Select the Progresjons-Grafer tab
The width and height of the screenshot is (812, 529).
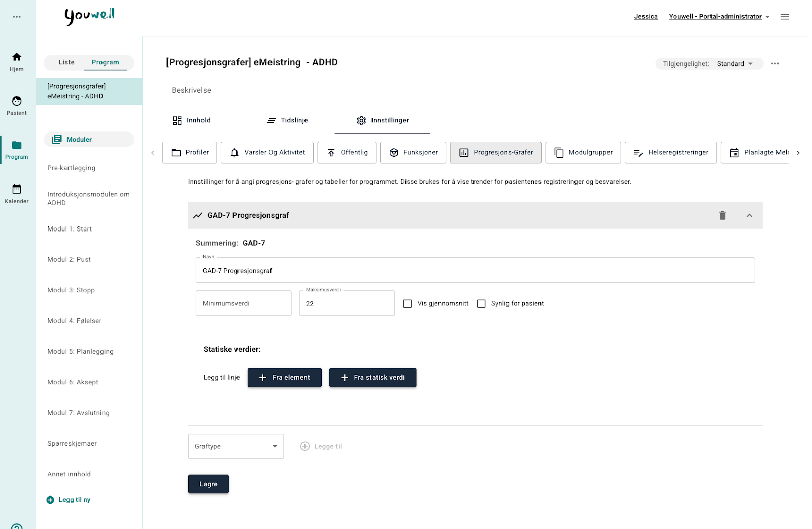tap(496, 153)
